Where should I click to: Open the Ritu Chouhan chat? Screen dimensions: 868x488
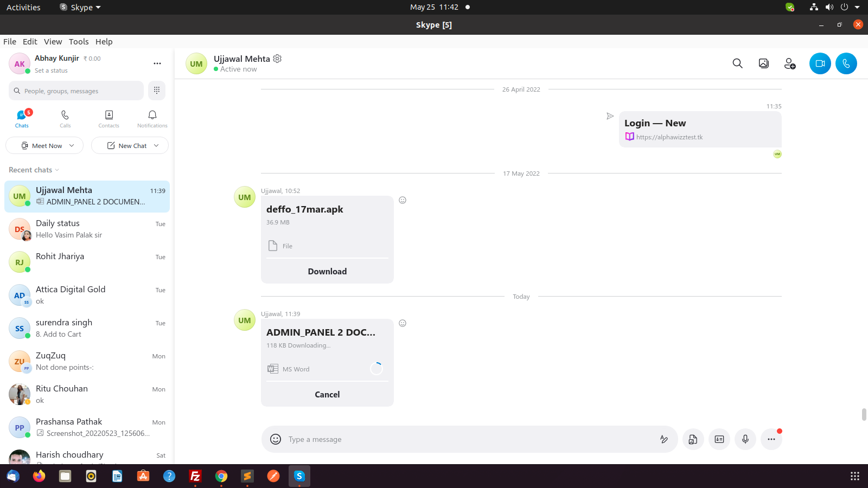87,394
